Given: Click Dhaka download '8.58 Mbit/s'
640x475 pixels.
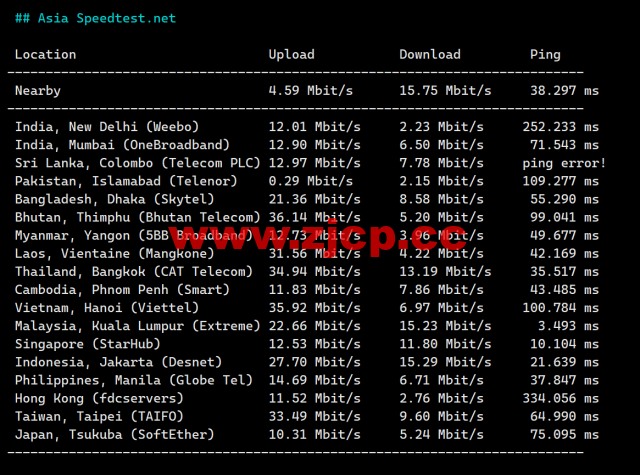Looking at the screenshot, I should 441,199.
